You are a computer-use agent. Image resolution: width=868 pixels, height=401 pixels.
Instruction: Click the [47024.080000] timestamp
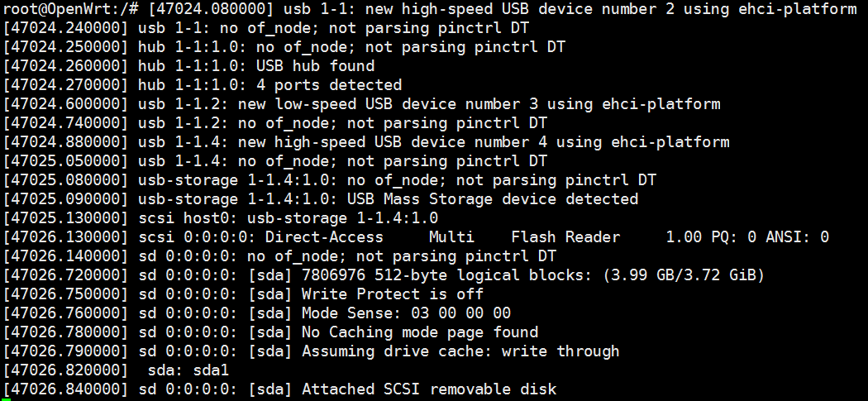211,9
